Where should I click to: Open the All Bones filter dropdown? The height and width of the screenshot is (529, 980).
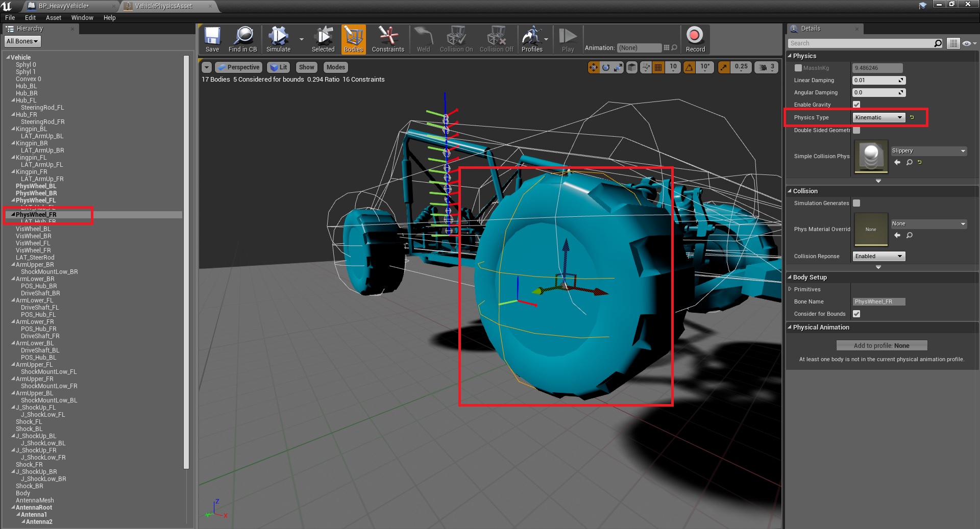(22, 41)
